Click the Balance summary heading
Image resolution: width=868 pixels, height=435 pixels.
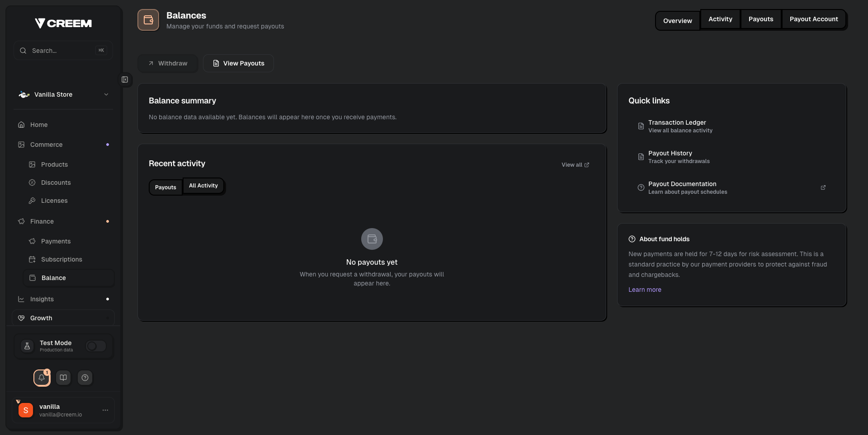pos(182,101)
